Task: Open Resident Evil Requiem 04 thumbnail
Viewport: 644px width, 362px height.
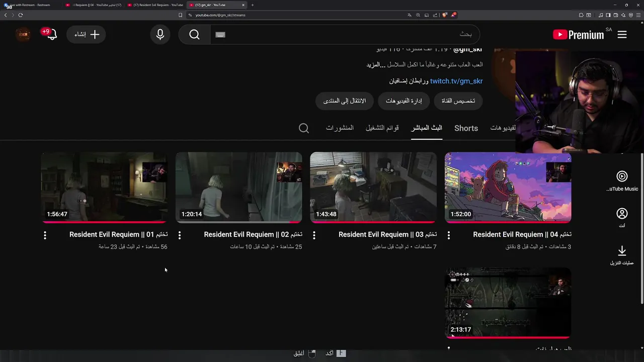Action: 508,187
